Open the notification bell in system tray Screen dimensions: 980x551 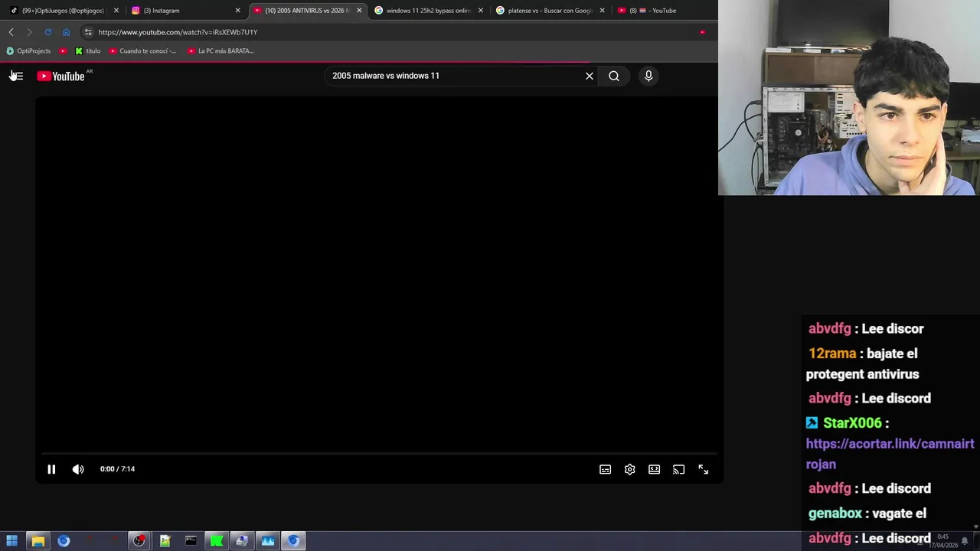tap(965, 542)
